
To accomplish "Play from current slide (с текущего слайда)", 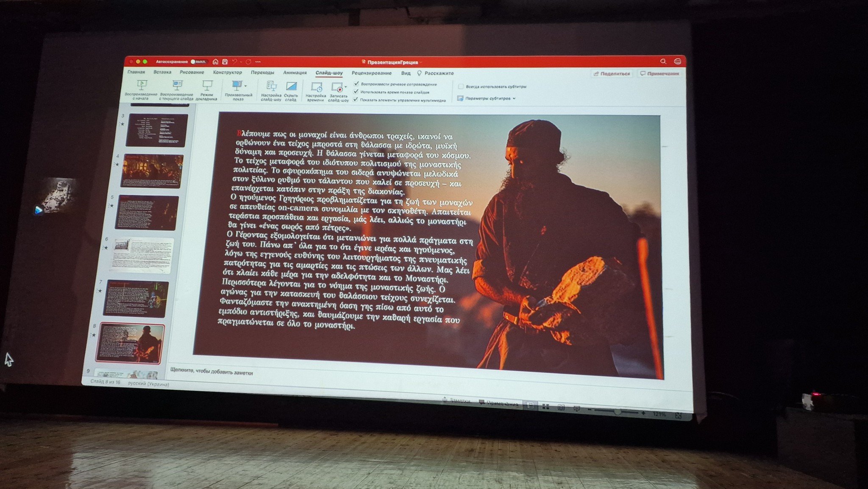I will (x=177, y=90).
